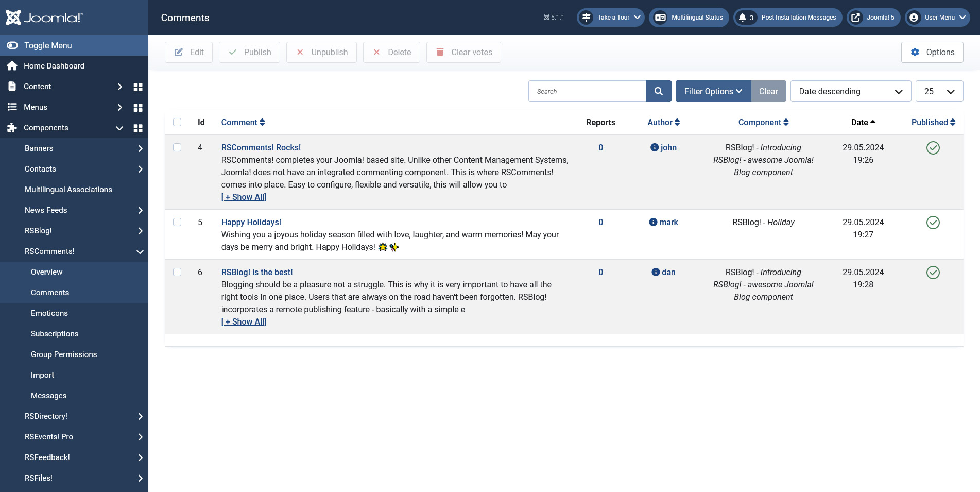
Task: Toggle published status of comment 6
Action: (933, 273)
